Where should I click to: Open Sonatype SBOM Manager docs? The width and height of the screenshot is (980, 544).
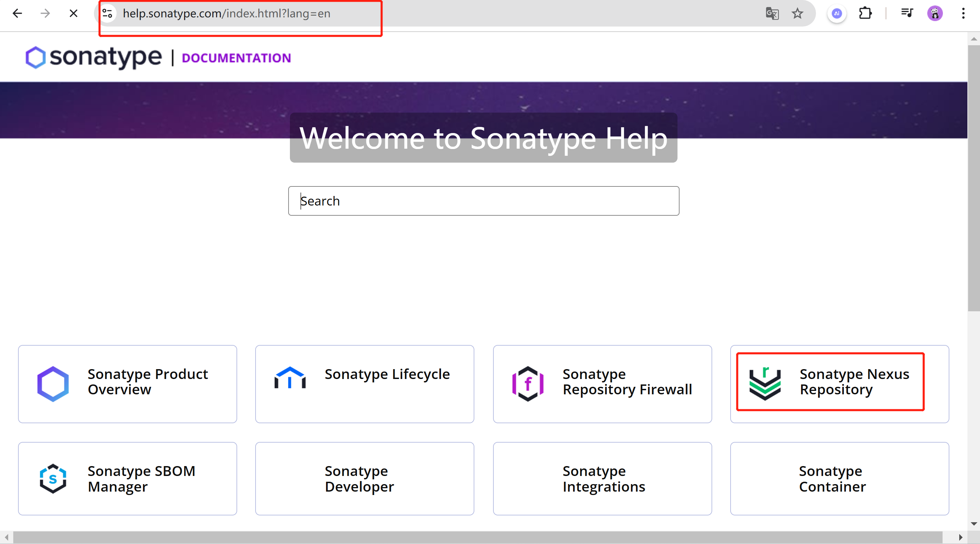pyautogui.click(x=128, y=479)
